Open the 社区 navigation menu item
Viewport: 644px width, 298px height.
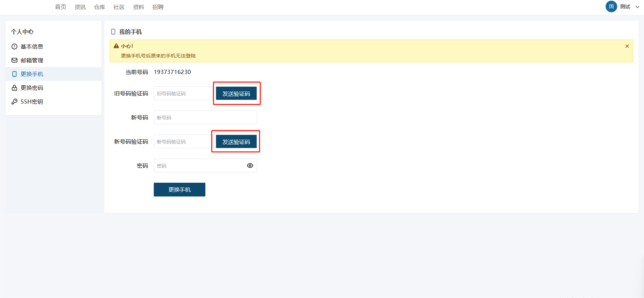[x=119, y=7]
